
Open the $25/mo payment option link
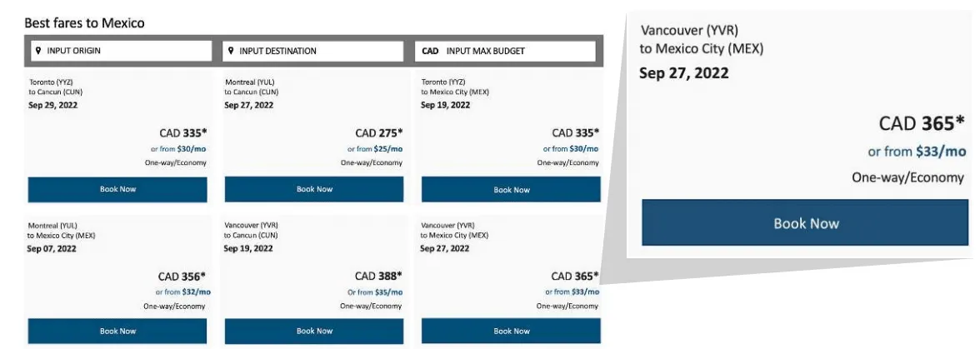(387, 149)
